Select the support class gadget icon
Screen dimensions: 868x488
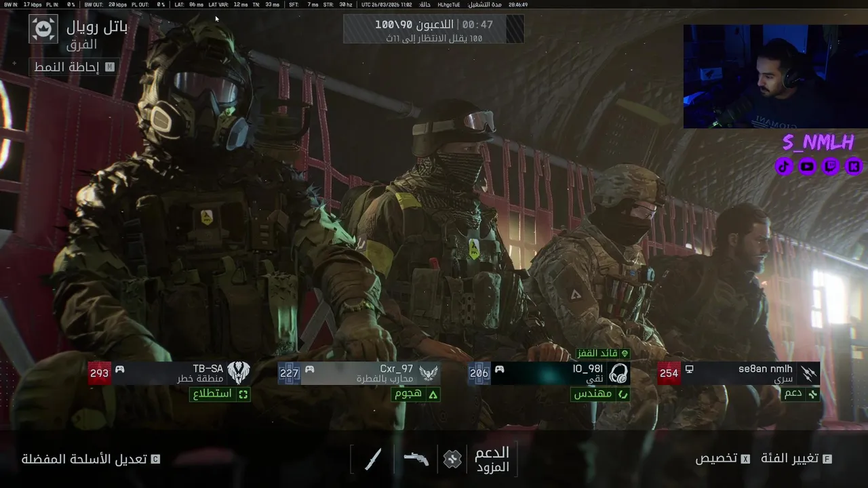[x=452, y=459]
